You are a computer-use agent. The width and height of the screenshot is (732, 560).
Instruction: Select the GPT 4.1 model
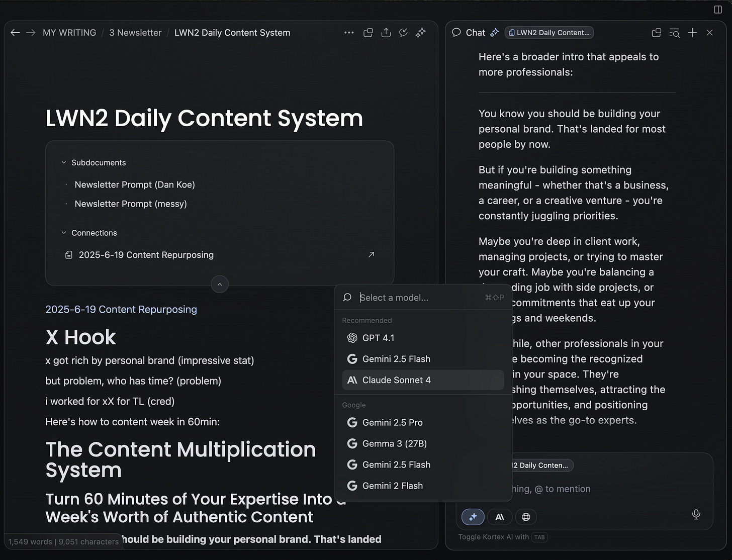click(x=423, y=338)
